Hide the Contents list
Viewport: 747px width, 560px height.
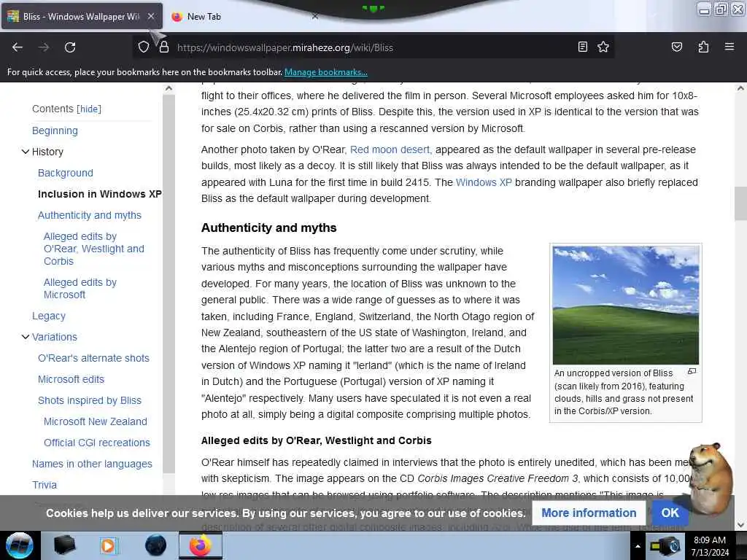(x=89, y=109)
